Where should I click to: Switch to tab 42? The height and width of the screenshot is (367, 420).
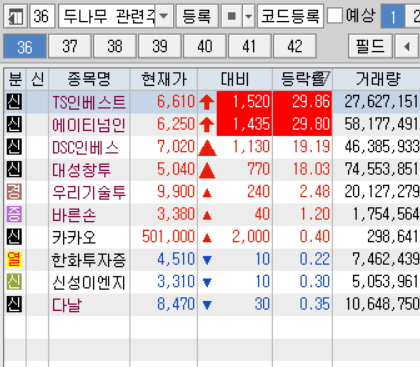coord(295,46)
